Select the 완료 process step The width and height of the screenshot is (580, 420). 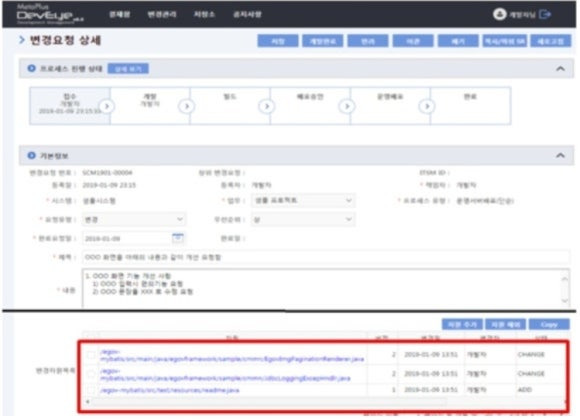[470, 105]
